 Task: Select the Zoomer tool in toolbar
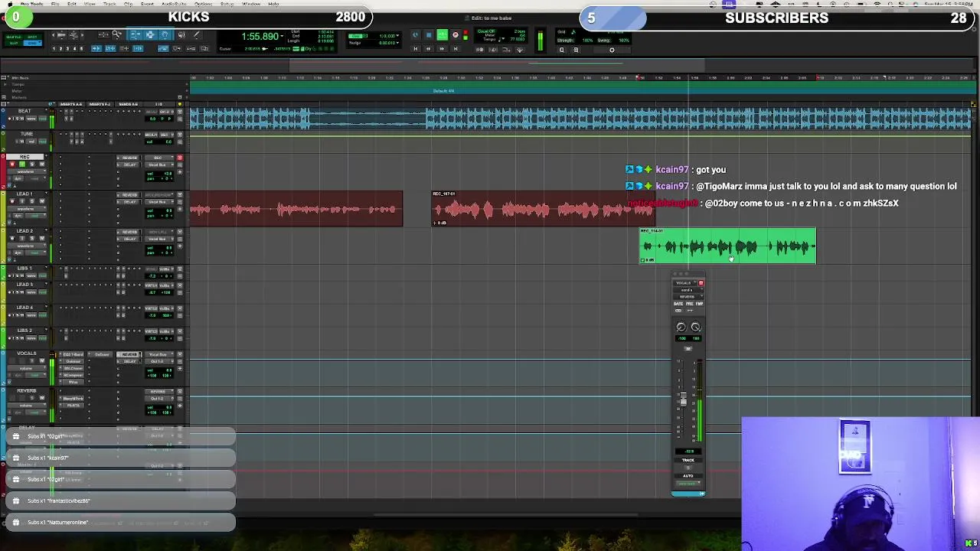click(116, 34)
